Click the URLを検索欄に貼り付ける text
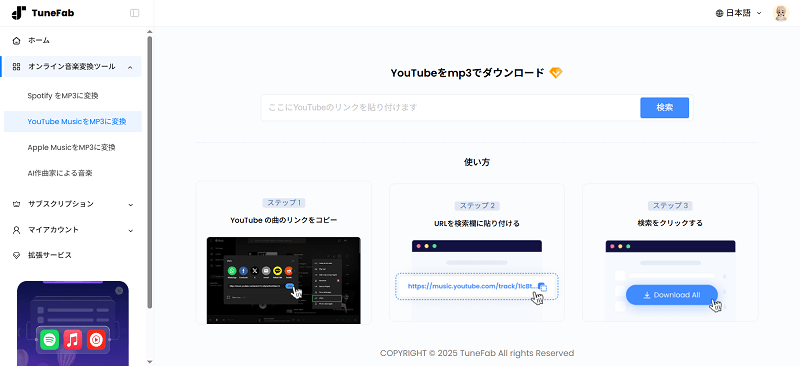The width and height of the screenshot is (800, 366). (x=477, y=224)
